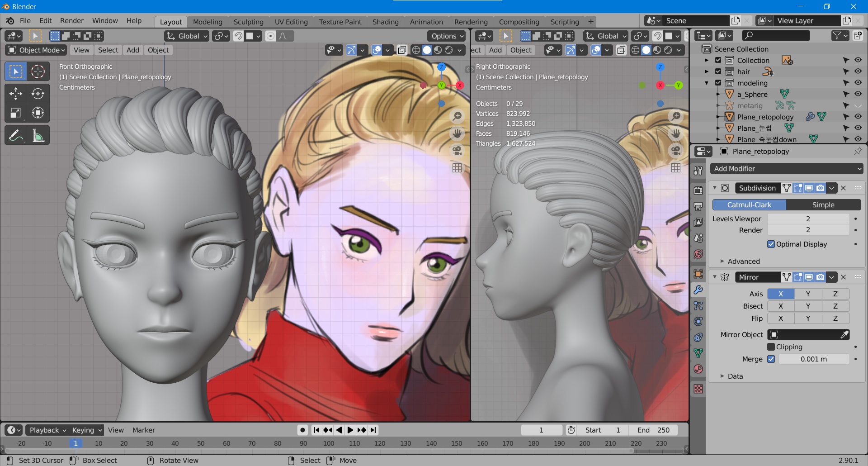Activate the Transform tool

click(x=38, y=113)
